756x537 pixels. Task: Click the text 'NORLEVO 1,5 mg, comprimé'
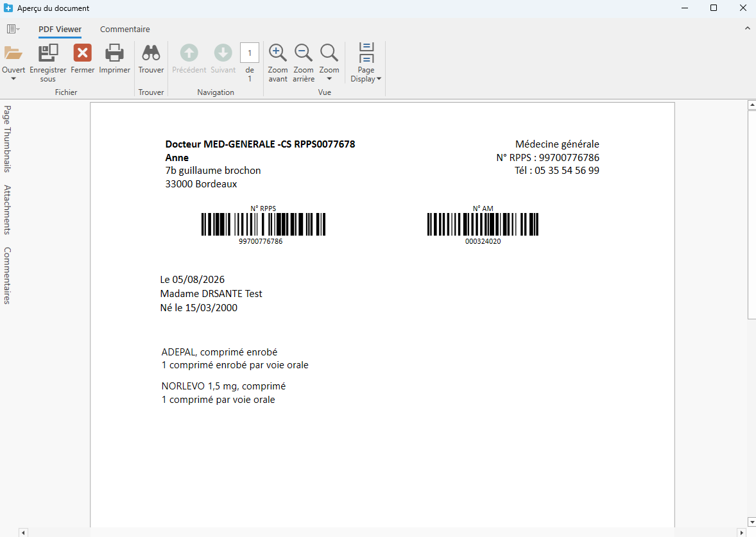click(224, 387)
